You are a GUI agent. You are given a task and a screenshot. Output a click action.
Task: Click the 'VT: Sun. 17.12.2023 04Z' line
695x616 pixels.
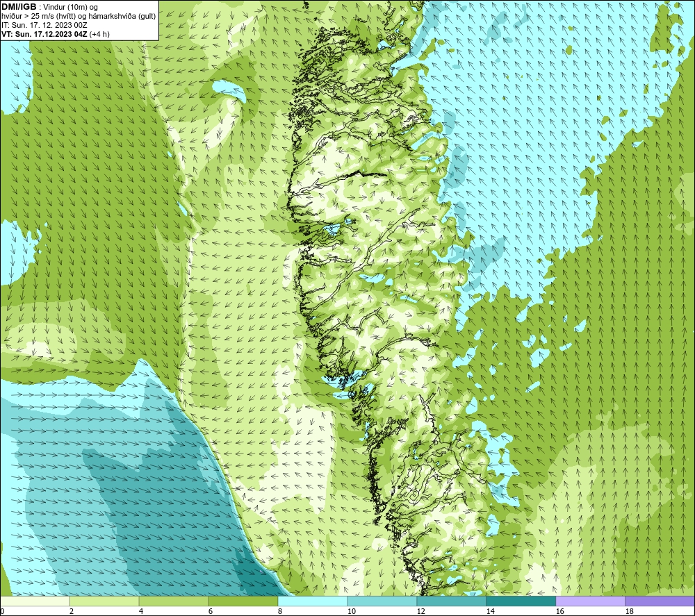click(44, 34)
